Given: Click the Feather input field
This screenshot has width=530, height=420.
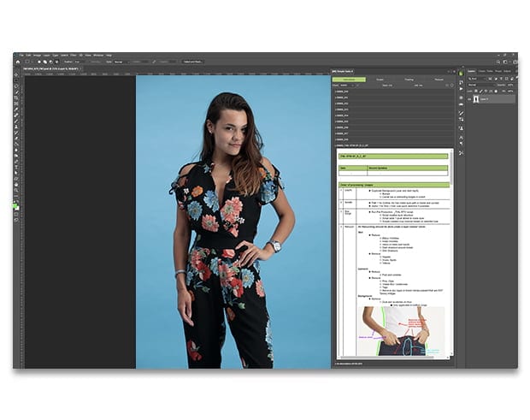Looking at the screenshot, I should click(79, 62).
